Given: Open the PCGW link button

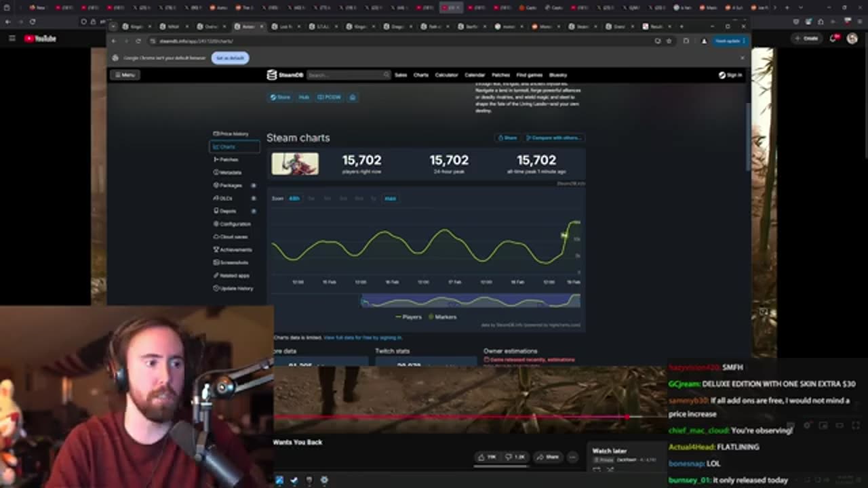Looking at the screenshot, I should point(330,97).
